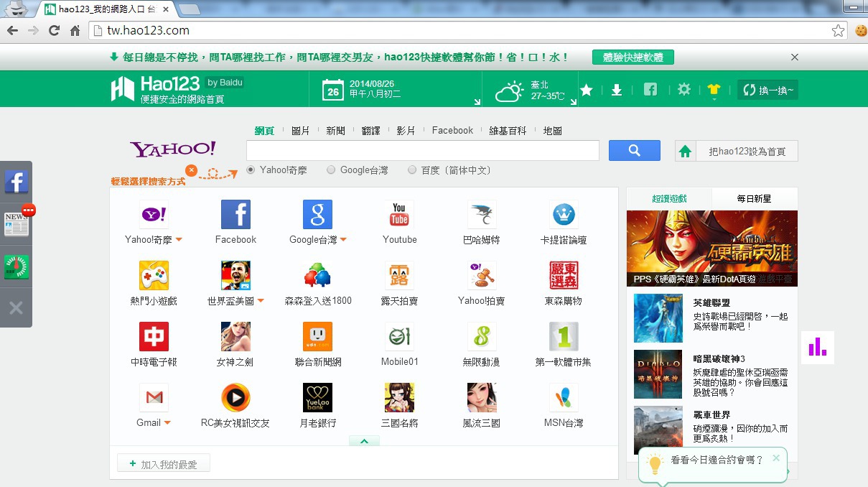868x487 pixels.
Task: Open the green speed gauge sidebar icon
Action: tap(17, 267)
